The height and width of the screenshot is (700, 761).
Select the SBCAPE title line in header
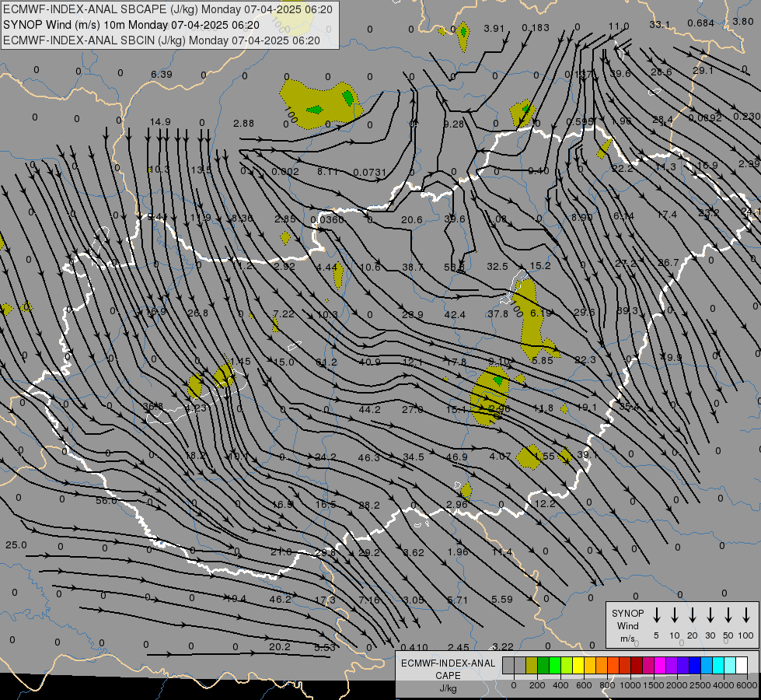[168, 9]
